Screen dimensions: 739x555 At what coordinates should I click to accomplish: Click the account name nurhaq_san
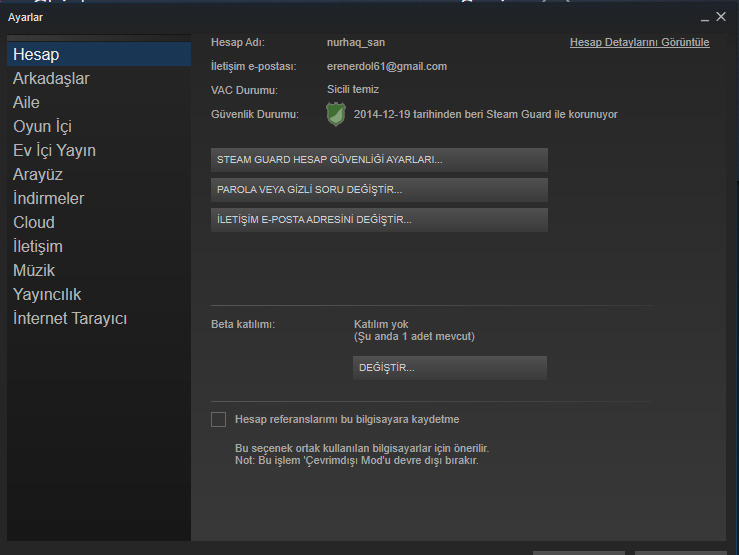pyautogui.click(x=356, y=42)
